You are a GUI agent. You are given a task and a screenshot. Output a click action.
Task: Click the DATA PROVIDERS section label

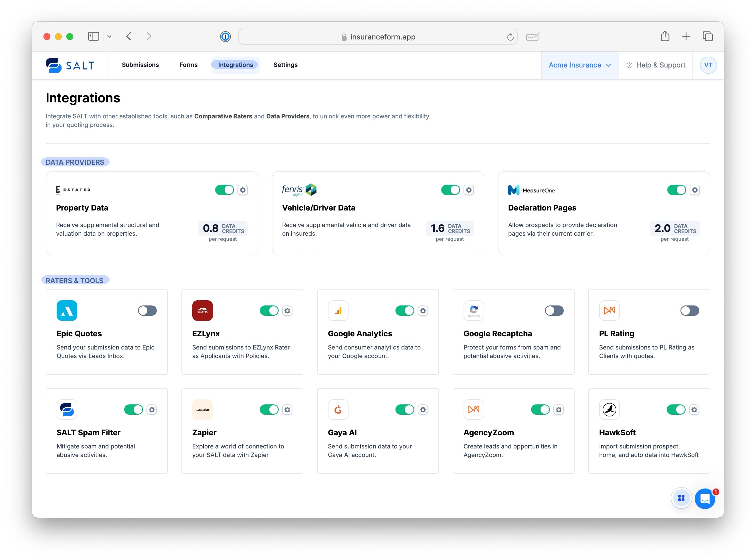pos(75,162)
